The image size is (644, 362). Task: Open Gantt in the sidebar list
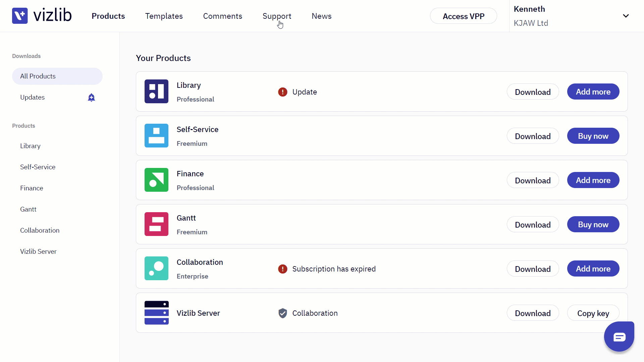28,209
